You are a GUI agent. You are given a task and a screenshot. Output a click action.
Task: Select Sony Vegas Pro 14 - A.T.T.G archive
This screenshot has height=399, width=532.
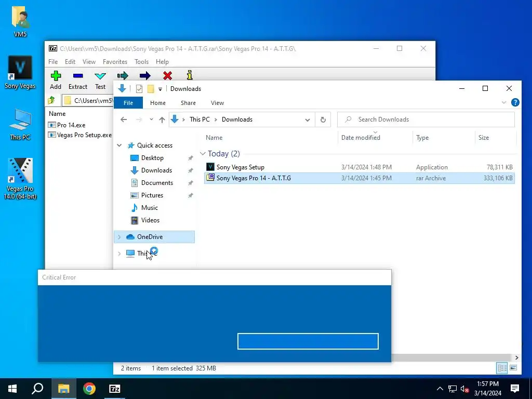pyautogui.click(x=360, y=178)
